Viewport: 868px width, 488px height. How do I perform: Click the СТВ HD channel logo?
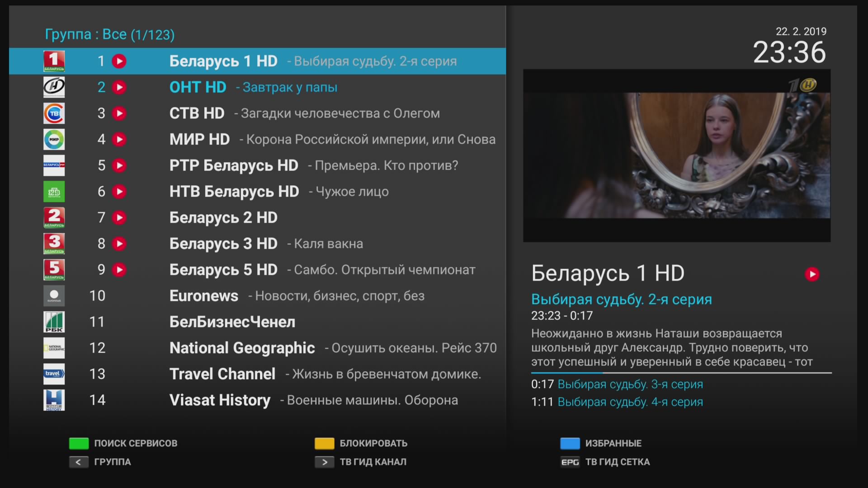[x=54, y=113]
